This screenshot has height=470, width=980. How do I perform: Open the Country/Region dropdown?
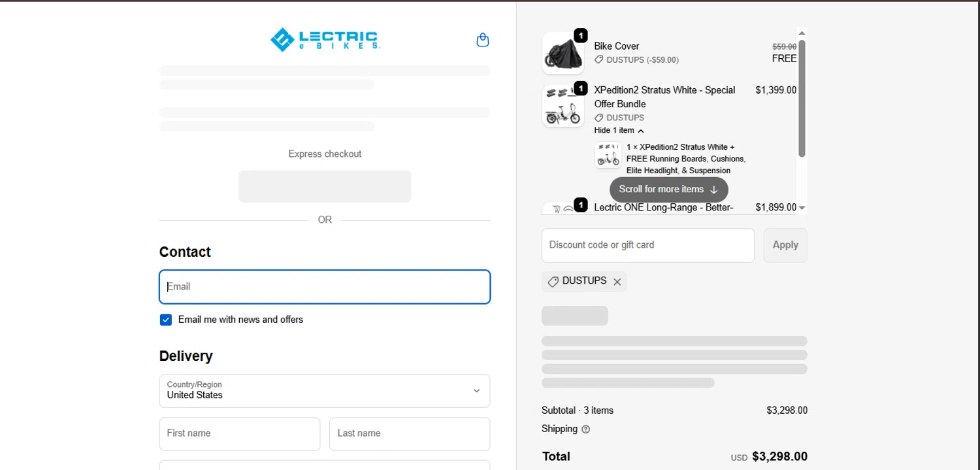pos(325,391)
